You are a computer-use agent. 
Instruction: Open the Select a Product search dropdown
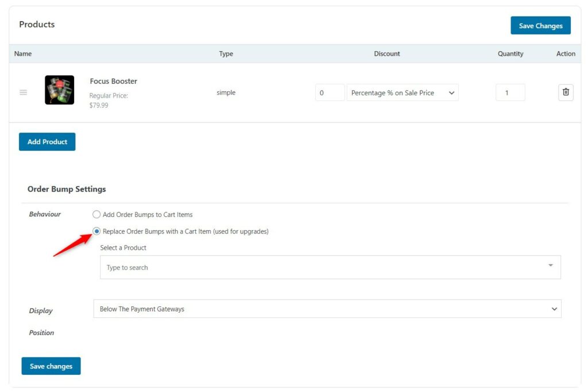(330, 267)
